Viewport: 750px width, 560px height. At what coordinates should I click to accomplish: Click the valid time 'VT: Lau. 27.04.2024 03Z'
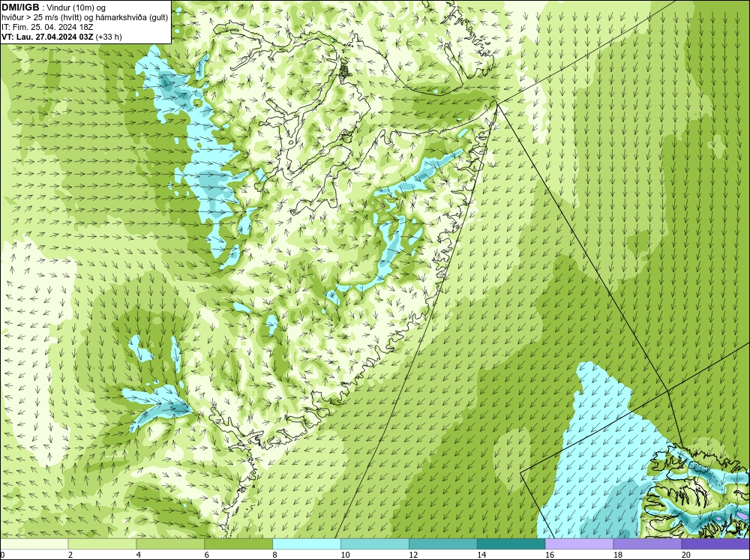(x=47, y=37)
